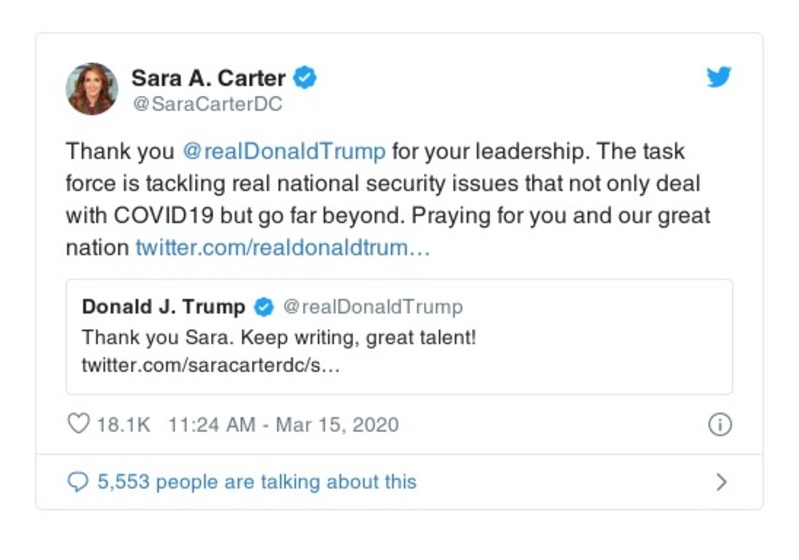Click "5,553 people are talking about this"
This screenshot has height=560, width=799.
tap(256, 482)
